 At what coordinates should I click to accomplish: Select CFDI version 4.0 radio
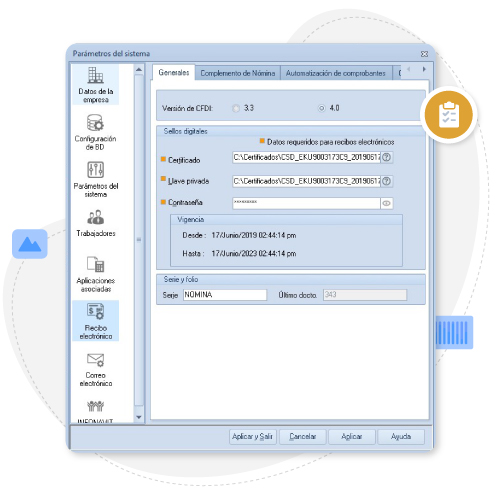point(321,108)
